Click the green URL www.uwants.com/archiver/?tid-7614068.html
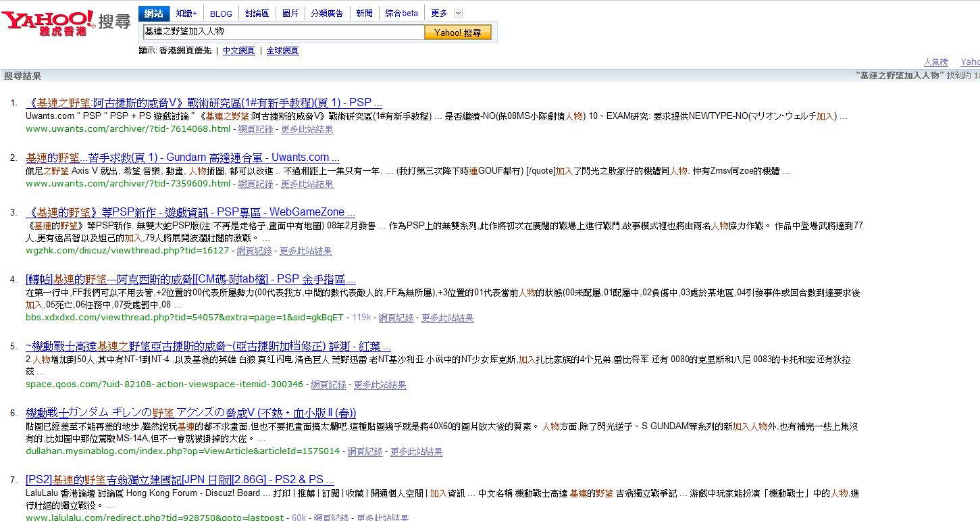 click(x=128, y=129)
